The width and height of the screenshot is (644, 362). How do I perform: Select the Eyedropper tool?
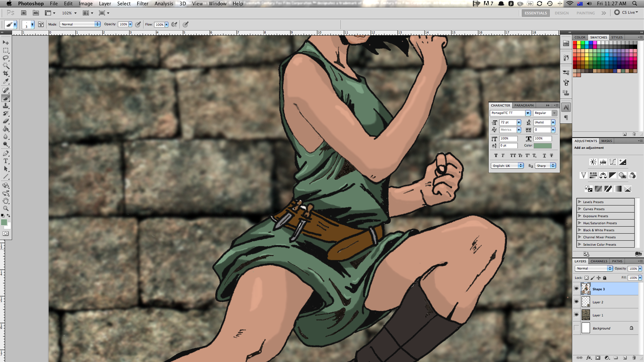6,81
